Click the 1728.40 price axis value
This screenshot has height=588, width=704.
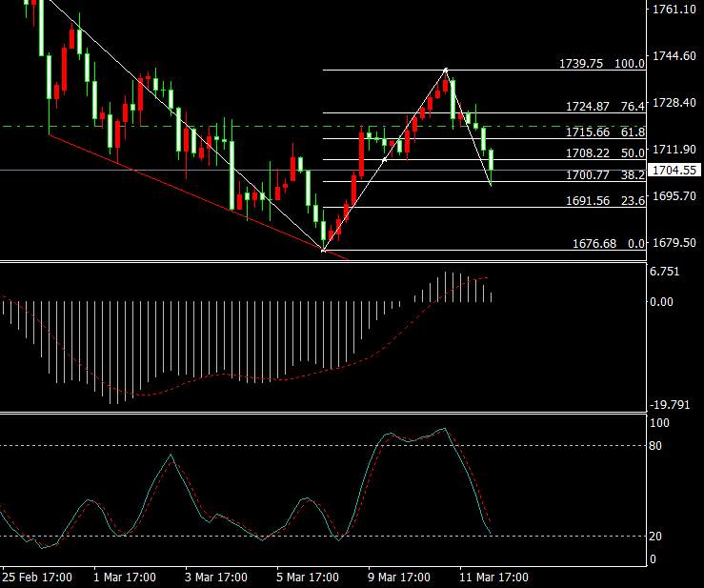[x=674, y=102]
